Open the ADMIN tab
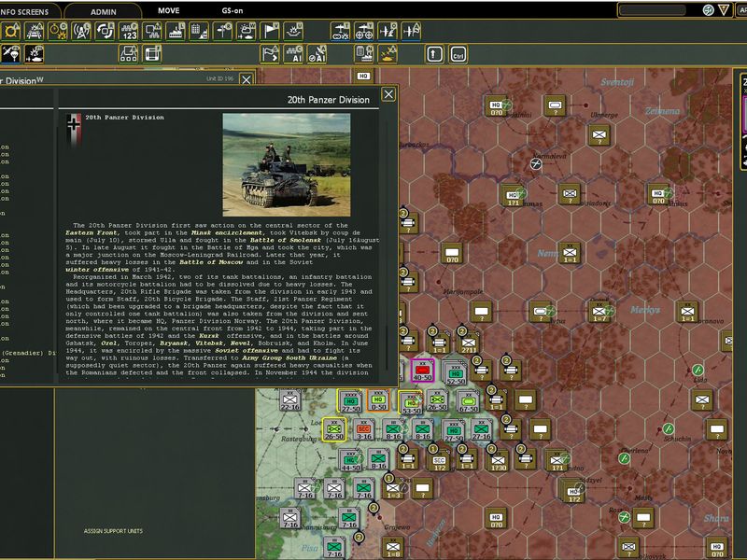 [103, 11]
